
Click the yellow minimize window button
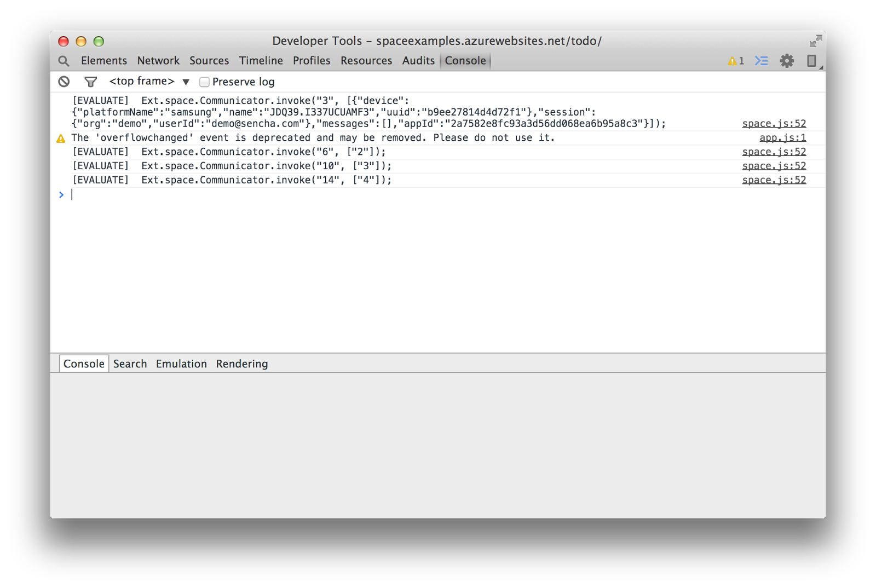(81, 42)
